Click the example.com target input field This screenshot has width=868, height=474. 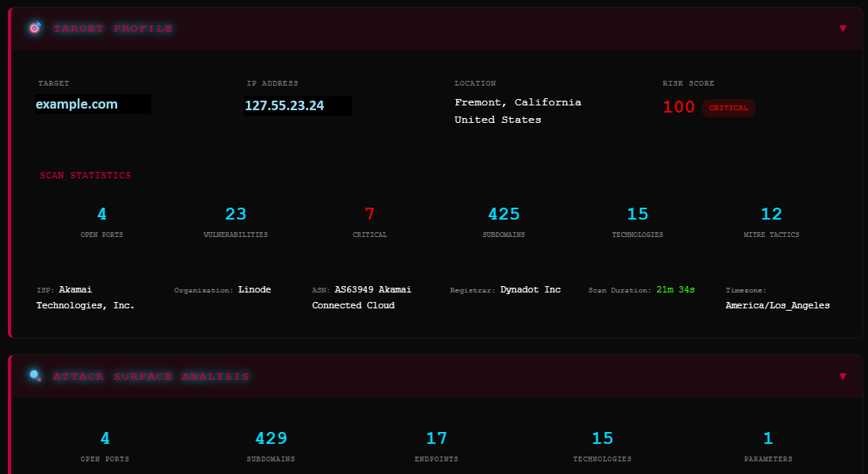click(93, 104)
